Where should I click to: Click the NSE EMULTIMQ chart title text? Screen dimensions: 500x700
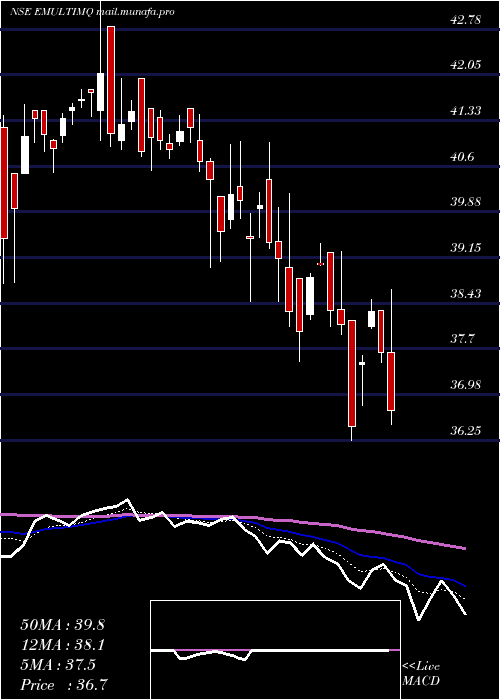(92, 12)
